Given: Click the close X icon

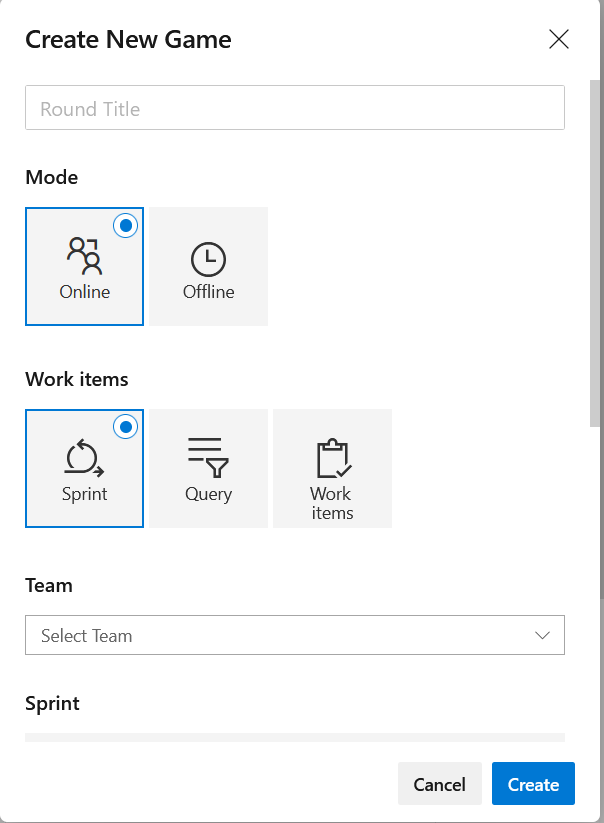Looking at the screenshot, I should point(558,39).
